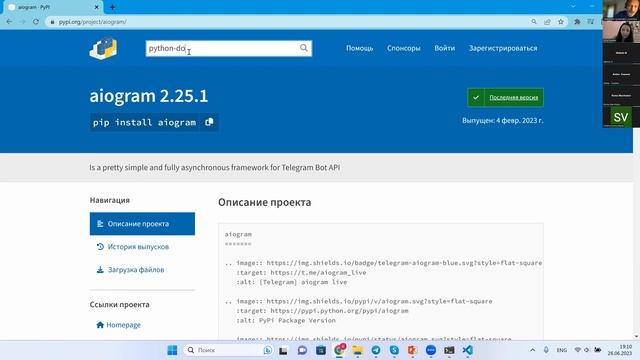
Task: Click the Войти menu item
Action: point(444,48)
